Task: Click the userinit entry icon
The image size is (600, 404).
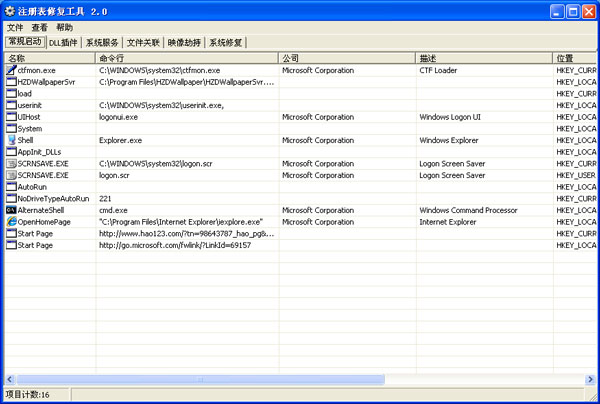Action: pyautogui.click(x=11, y=105)
